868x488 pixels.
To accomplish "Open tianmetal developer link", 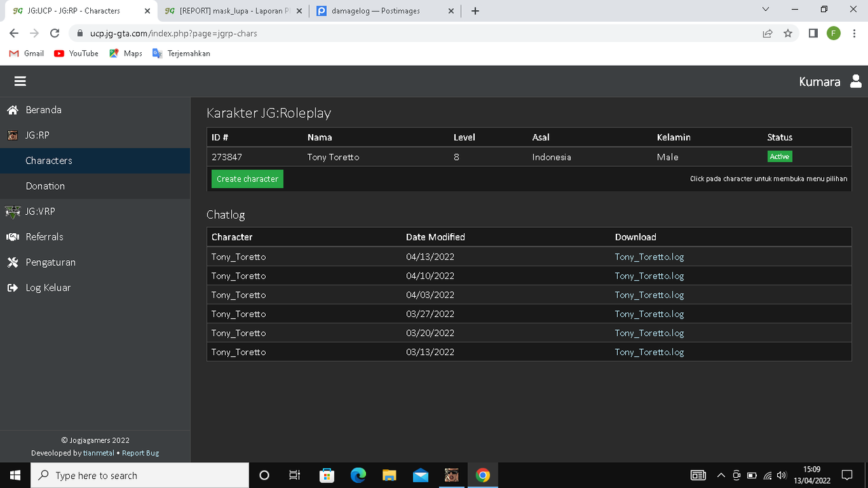I will tap(98, 453).
